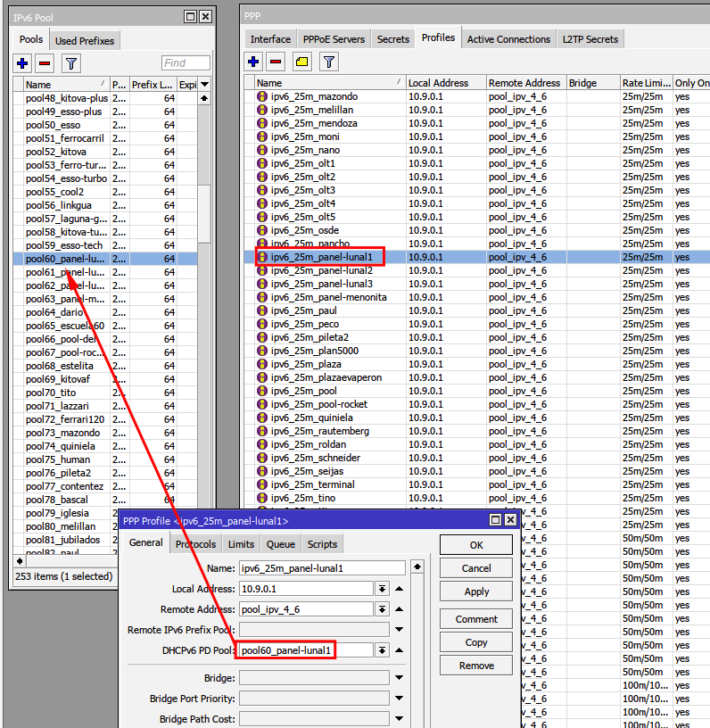
Task: Expand the Bridge field
Action: 399,678
